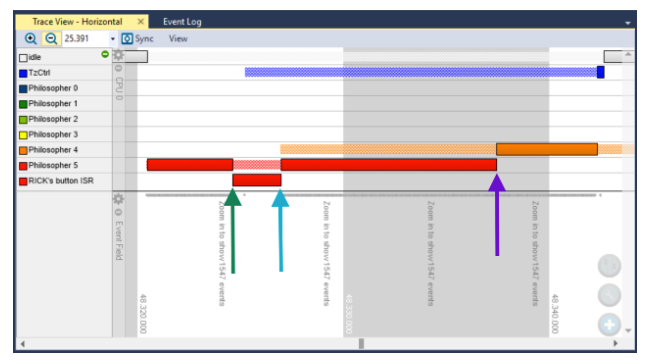Click the top round overlay button
This screenshot has height=364, width=650.
click(x=609, y=266)
